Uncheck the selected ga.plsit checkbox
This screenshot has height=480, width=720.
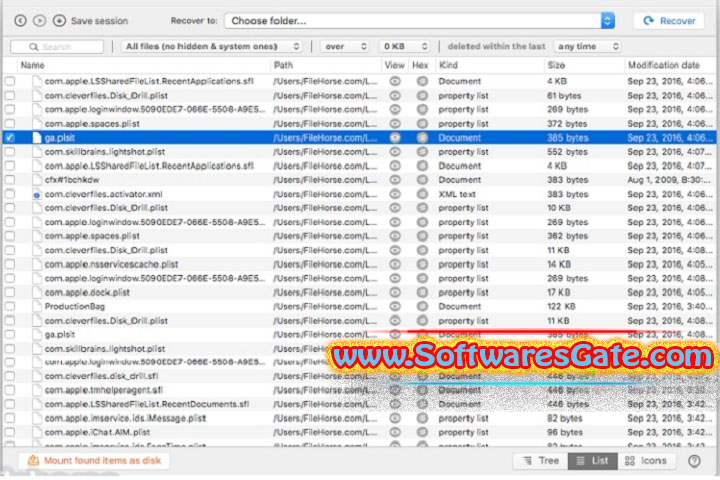click(10, 137)
